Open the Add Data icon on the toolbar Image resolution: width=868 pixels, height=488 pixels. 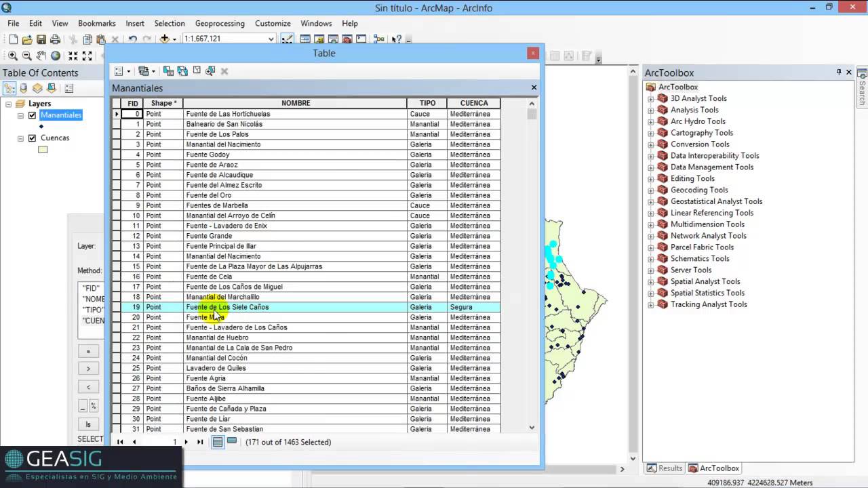click(164, 39)
